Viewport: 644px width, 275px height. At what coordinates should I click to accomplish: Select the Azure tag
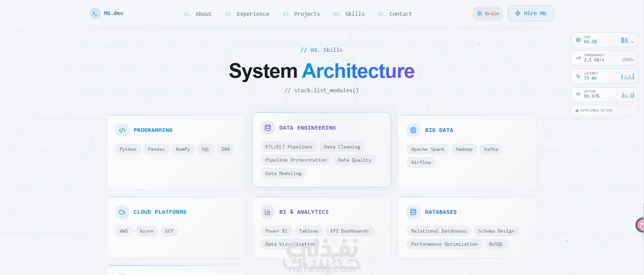point(146,231)
